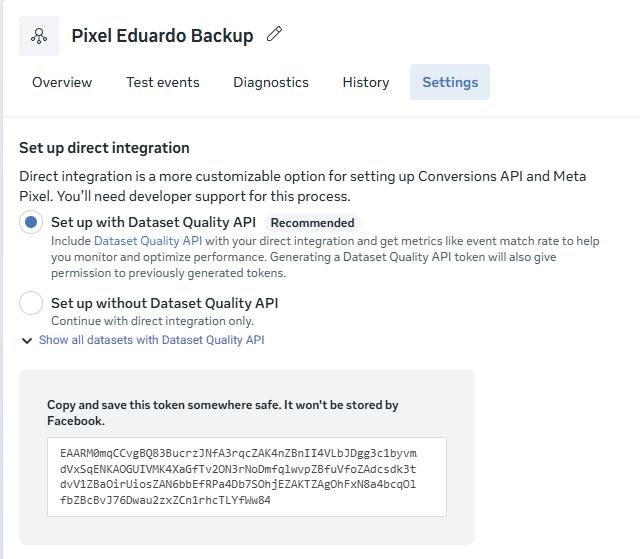Click the 'Pixel Eduardo Backup' title

162,36
